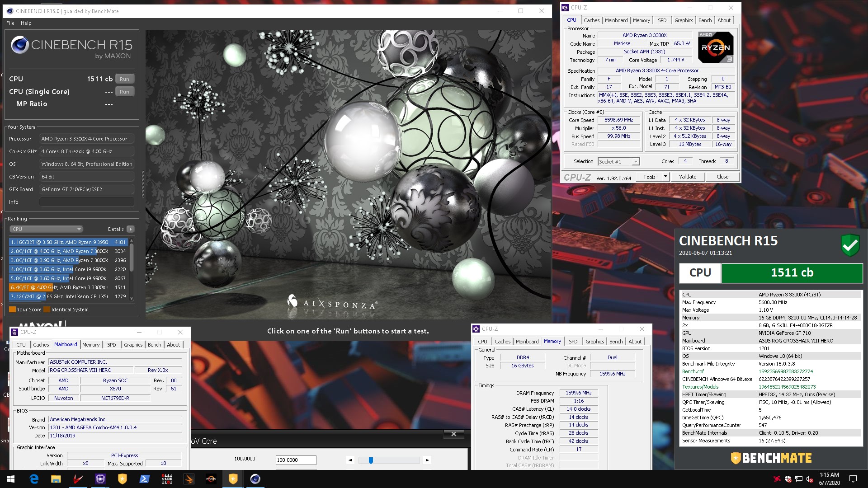Open About tab in top-right CPU-Z window
The width and height of the screenshot is (868, 488).
[724, 20]
